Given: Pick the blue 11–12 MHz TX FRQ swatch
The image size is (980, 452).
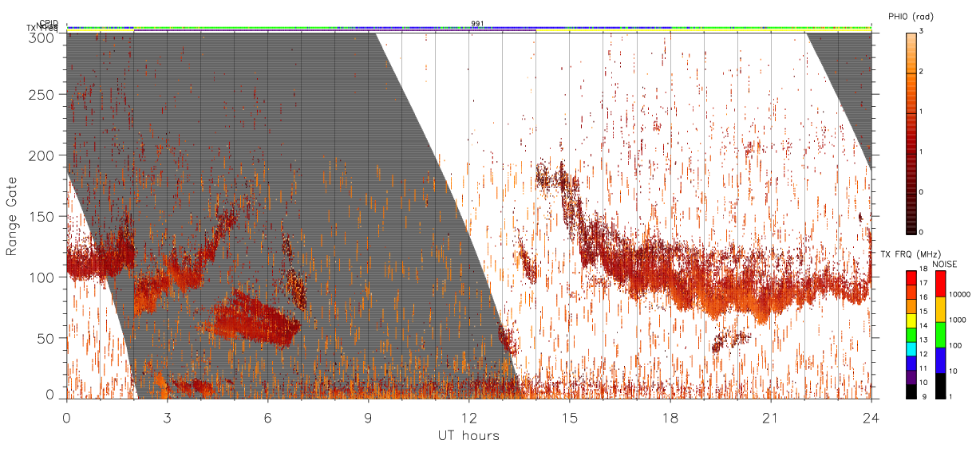Looking at the screenshot, I should tap(911, 364).
